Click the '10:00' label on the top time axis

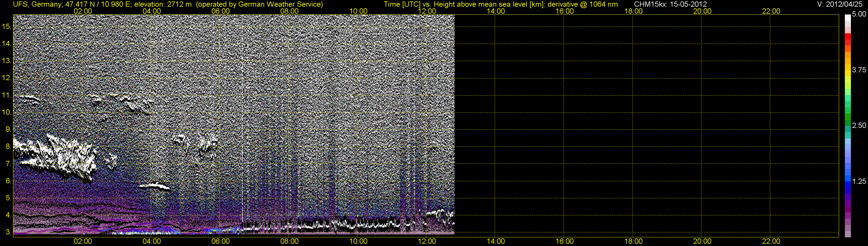358,11
